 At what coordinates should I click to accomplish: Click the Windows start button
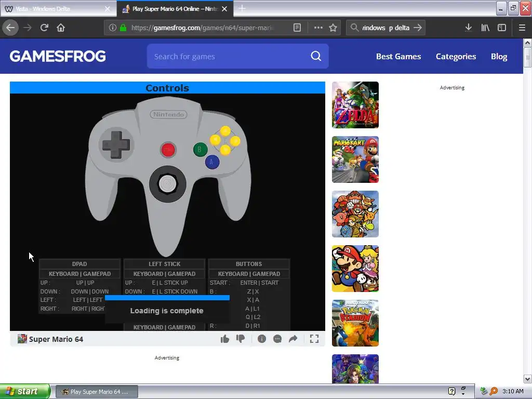point(24,391)
